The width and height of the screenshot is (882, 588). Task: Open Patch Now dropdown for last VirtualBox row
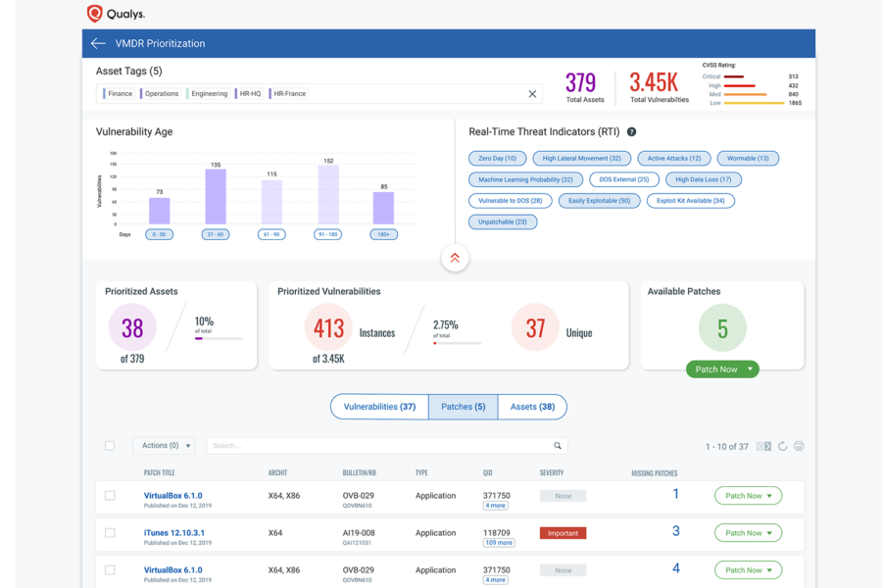point(748,570)
